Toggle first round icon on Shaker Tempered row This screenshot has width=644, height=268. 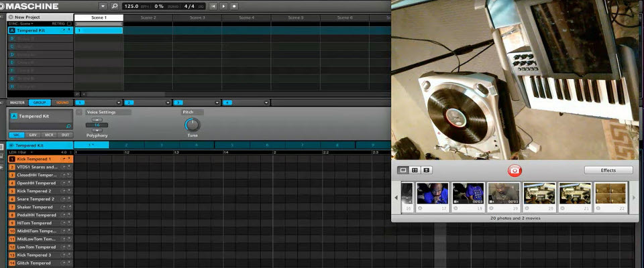64,207
